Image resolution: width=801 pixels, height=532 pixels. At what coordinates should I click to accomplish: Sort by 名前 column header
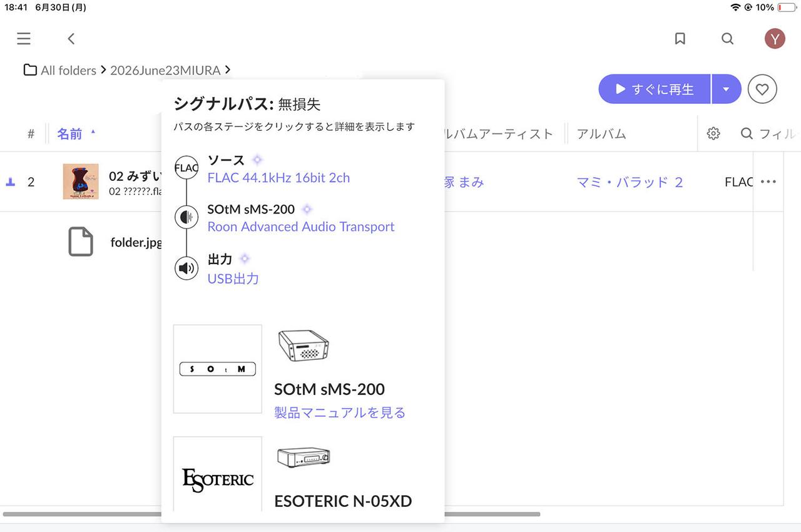pyautogui.click(x=69, y=133)
